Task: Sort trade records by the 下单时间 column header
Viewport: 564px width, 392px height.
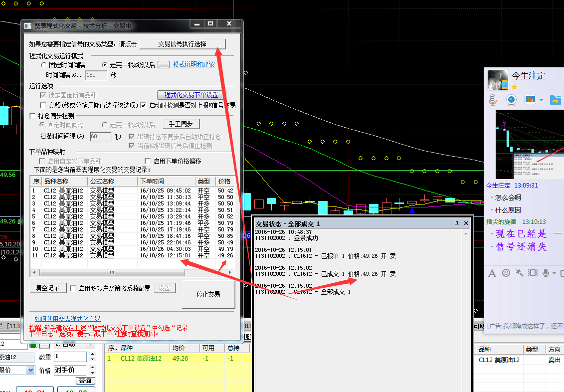Action: pyautogui.click(x=166, y=181)
